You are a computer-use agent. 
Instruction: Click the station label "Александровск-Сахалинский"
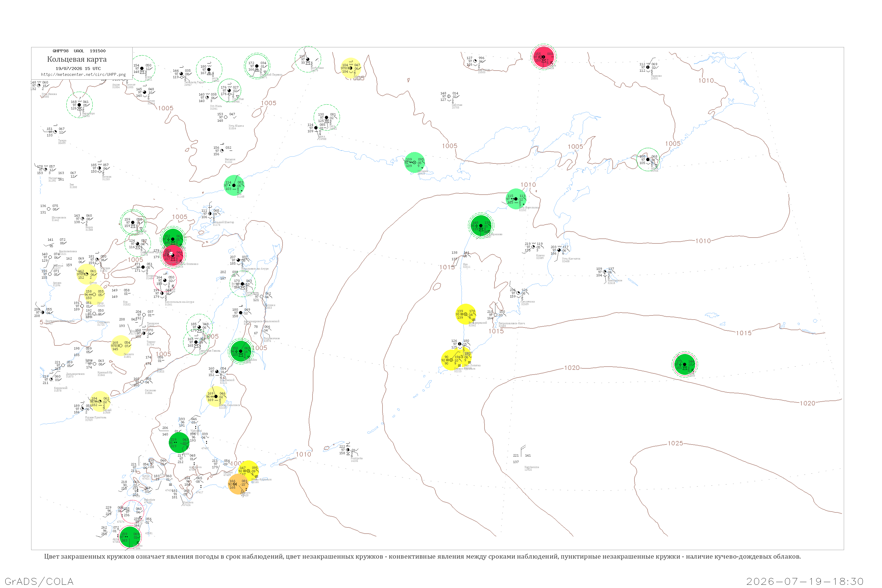pyautogui.click(x=261, y=321)
